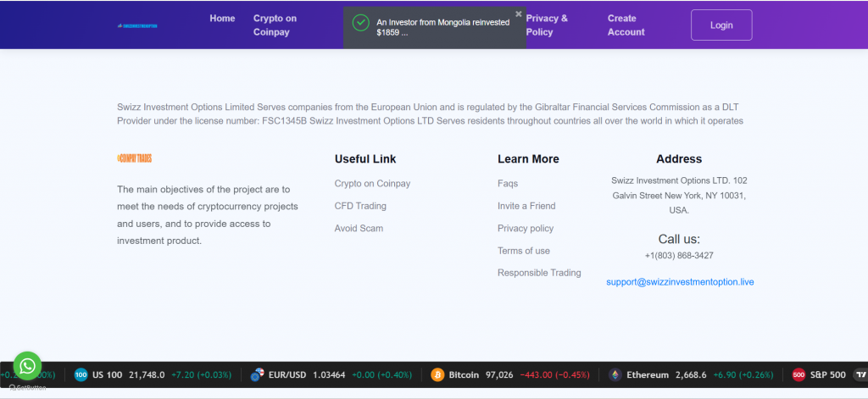Screen dimensions: 868x399
Task: Click the TradingView logo in ticker
Action: pyautogui.click(x=860, y=374)
